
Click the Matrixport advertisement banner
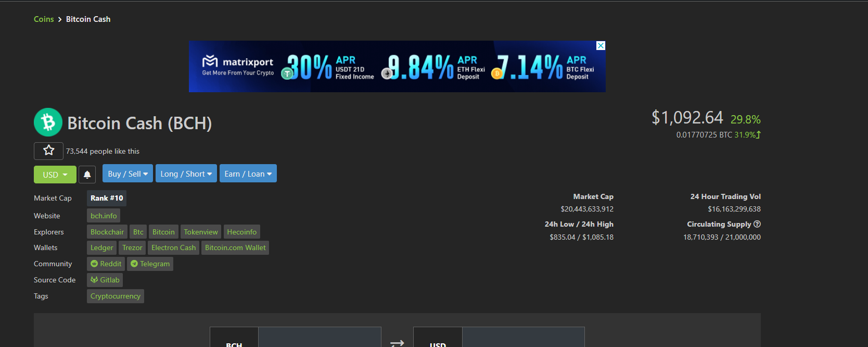pos(397,67)
